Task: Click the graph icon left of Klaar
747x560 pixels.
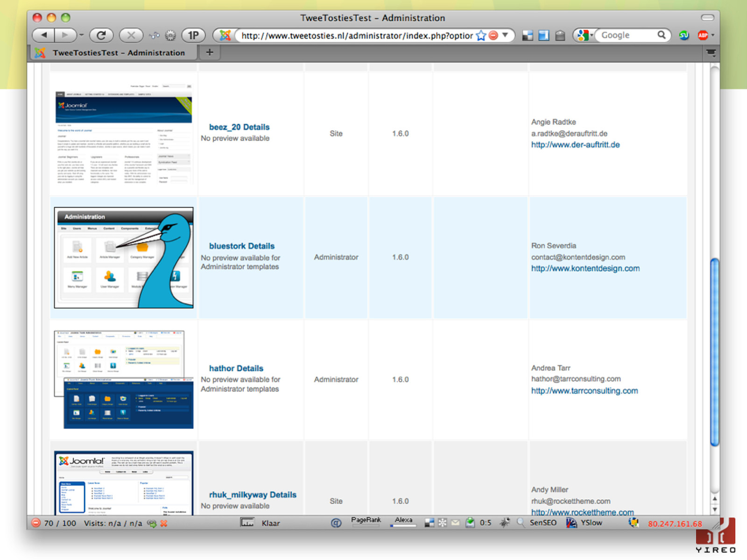Action: pyautogui.click(x=247, y=523)
